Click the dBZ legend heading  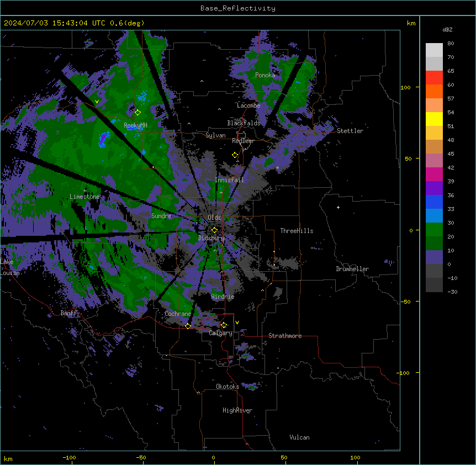coord(447,30)
